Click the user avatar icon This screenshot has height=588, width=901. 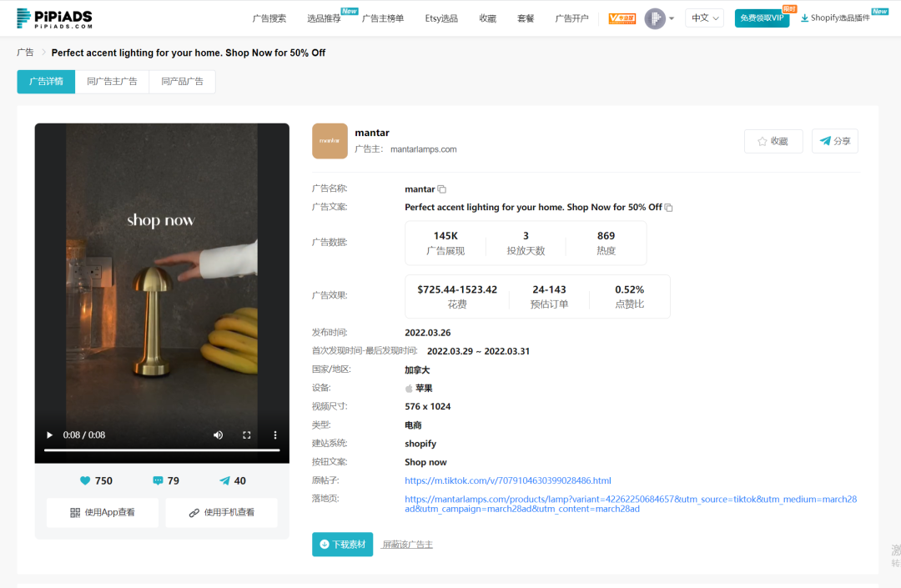(655, 18)
